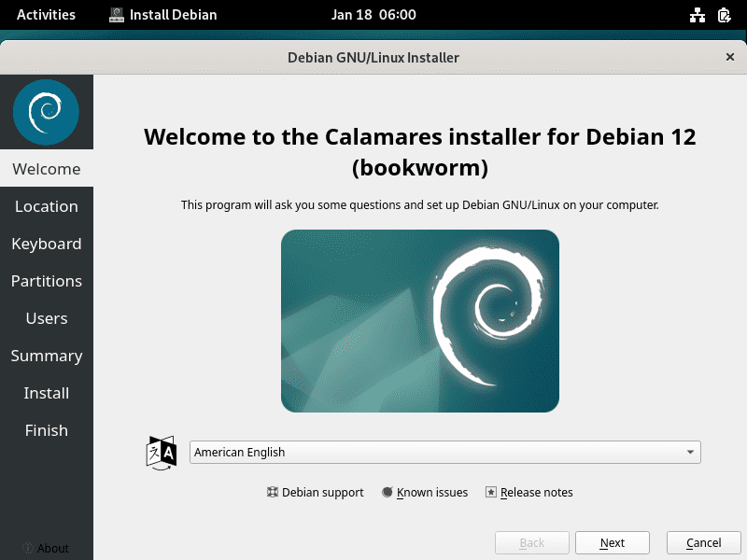
Task: Open the About label in sidebar
Action: (x=53, y=549)
